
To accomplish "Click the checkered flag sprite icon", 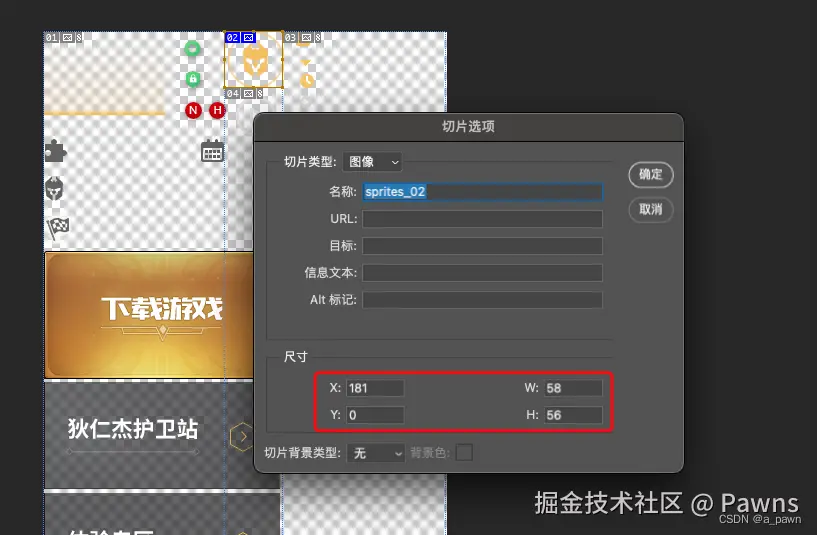I will pos(58,228).
